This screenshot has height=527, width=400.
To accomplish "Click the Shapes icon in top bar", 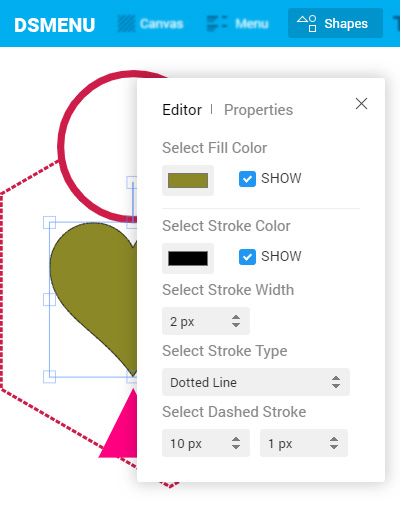I will [307, 24].
